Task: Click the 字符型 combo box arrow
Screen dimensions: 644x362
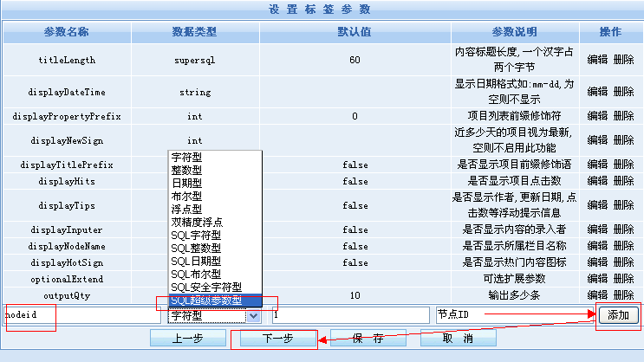Action: point(253,316)
